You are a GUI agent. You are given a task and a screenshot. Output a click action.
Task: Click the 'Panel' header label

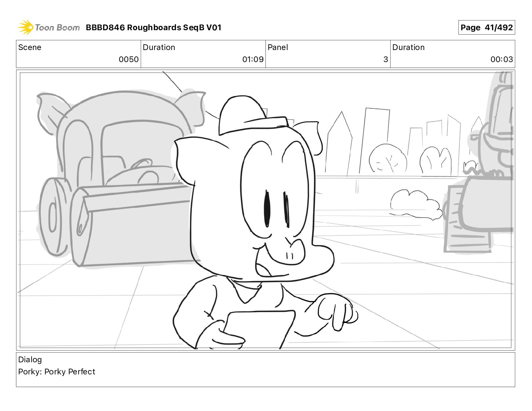coord(278,47)
